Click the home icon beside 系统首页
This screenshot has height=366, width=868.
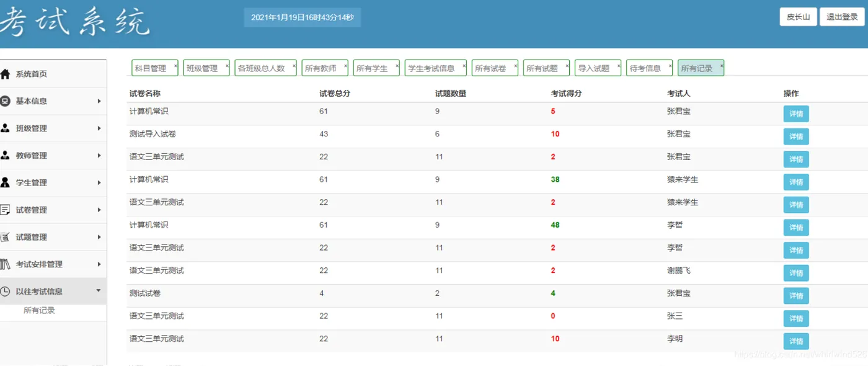[5, 74]
